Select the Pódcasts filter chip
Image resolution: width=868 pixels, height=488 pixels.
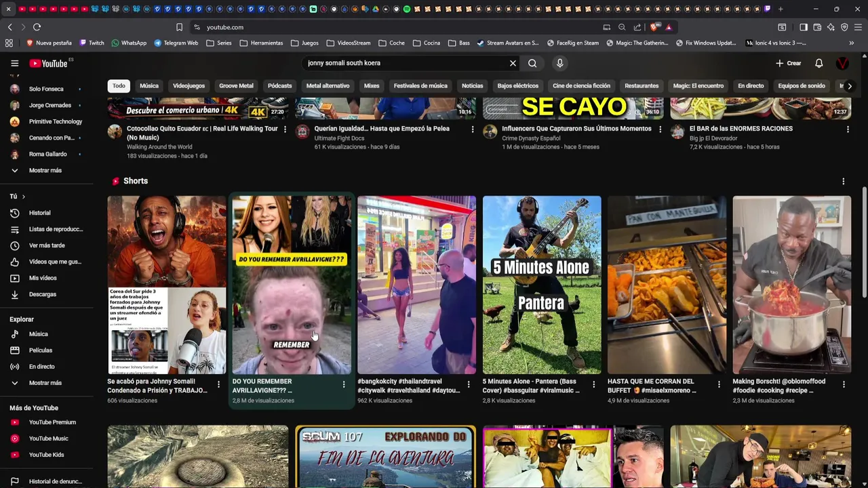click(279, 86)
